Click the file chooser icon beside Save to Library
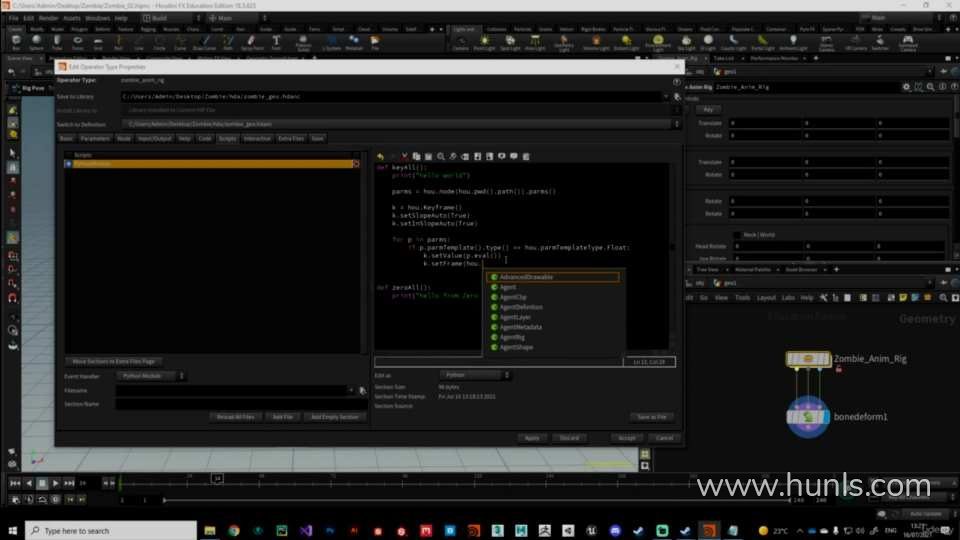This screenshot has width=960, height=540. (x=677, y=97)
